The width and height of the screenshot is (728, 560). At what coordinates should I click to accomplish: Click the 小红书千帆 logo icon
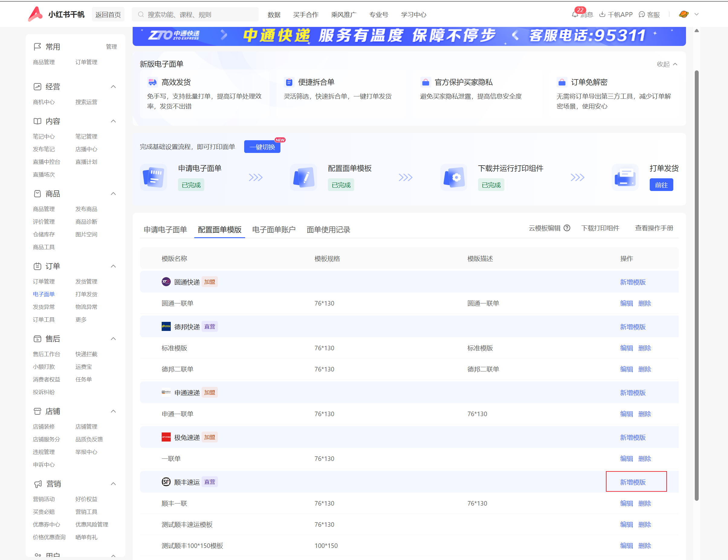(35, 14)
